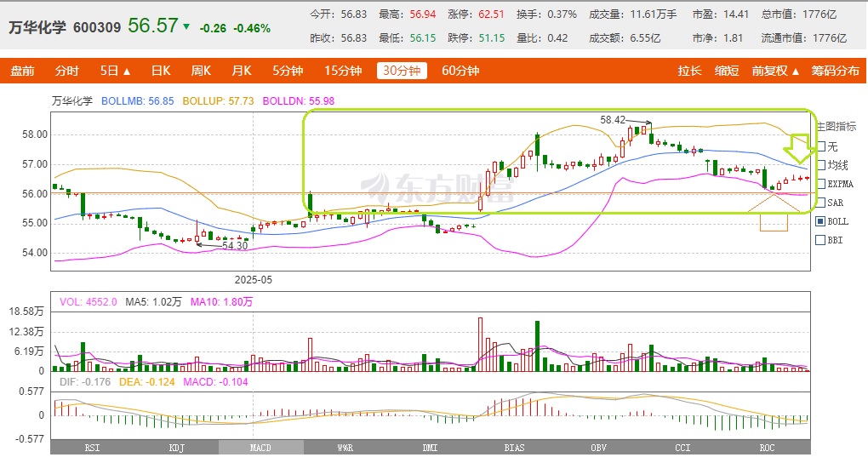
Task: Click the green down-triangle price indicator
Action: coord(186,26)
